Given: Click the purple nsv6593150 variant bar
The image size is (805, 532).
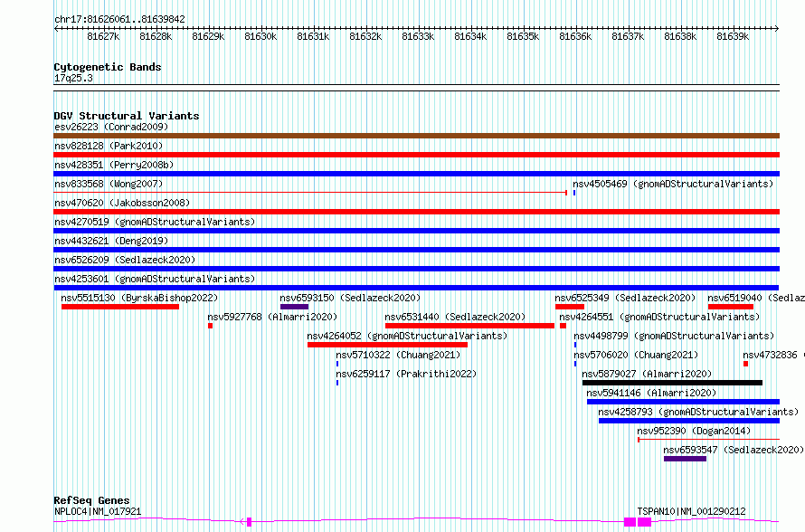Looking at the screenshot, I should [x=295, y=307].
